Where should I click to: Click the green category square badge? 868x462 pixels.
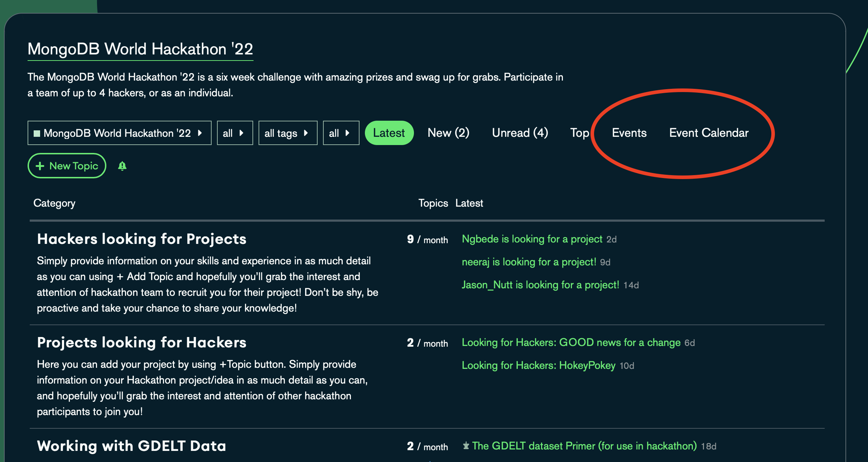click(37, 133)
